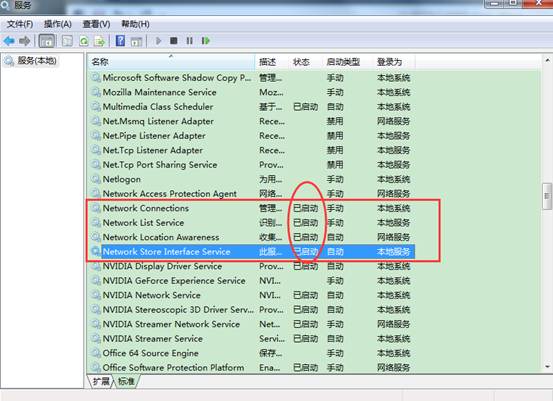Stop the selected service with the stop icon
This screenshot has height=401, width=553.
tap(174, 41)
